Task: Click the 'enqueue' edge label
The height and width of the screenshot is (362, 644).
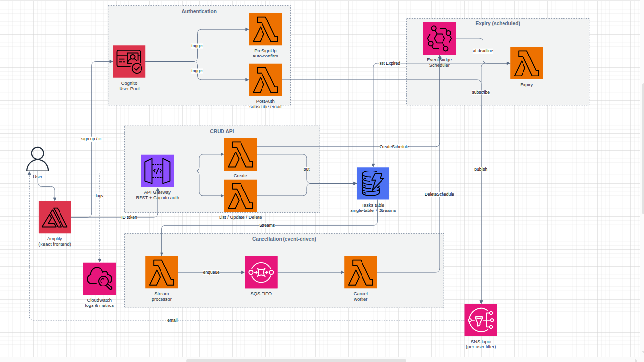Action: pos(211,272)
